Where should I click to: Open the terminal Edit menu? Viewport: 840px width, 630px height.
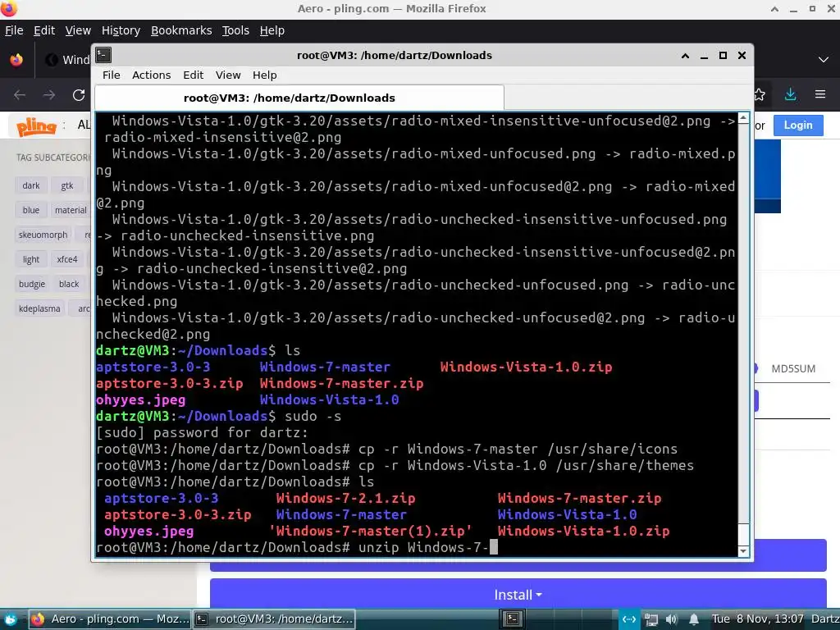click(193, 75)
